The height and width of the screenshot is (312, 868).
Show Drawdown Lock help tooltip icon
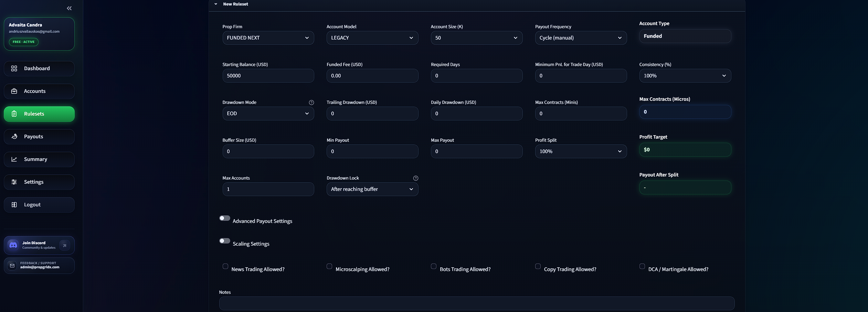tap(415, 178)
